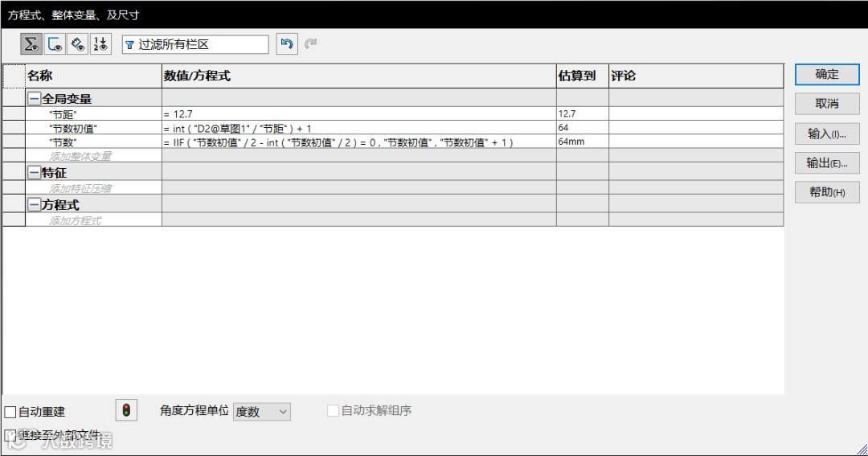Select the Equation View sigma icon
The image size is (868, 456).
click(x=31, y=43)
